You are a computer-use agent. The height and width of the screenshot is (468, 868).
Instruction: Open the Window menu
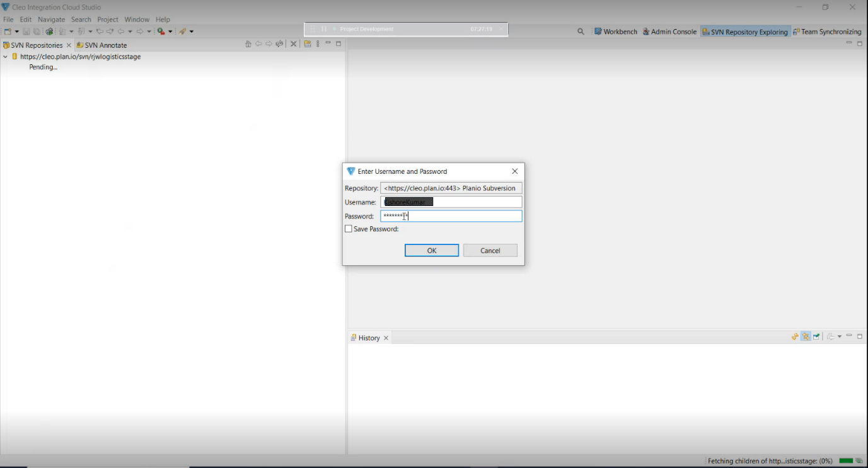(x=137, y=20)
